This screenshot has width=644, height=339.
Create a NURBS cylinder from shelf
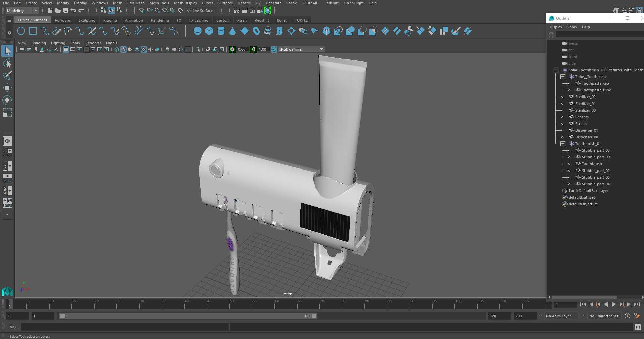click(x=221, y=31)
